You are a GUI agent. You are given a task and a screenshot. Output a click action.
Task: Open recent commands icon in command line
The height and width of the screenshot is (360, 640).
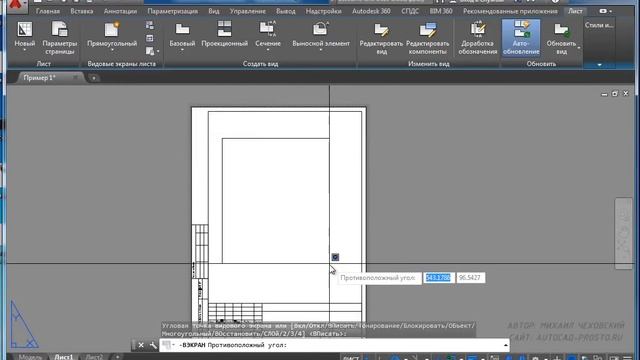click(x=168, y=345)
